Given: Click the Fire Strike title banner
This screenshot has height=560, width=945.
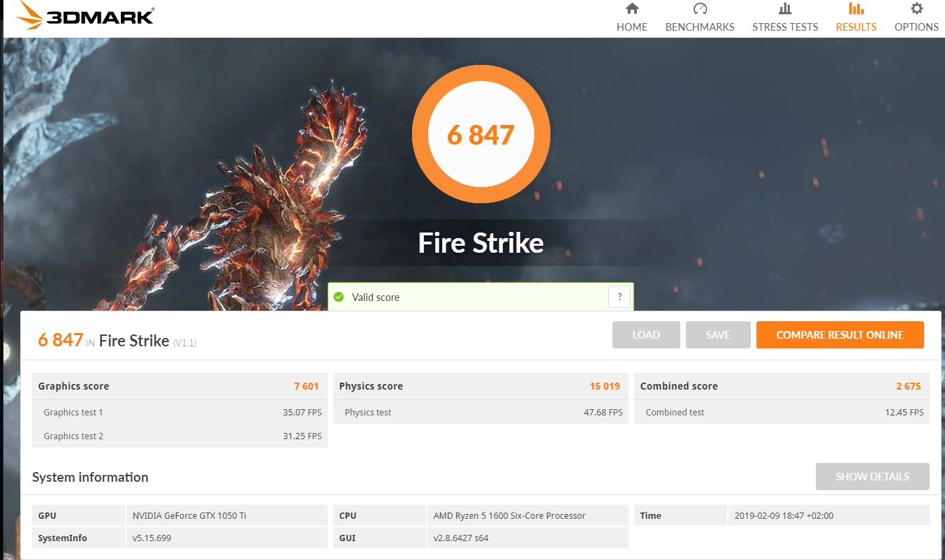Looking at the screenshot, I should tap(481, 243).
